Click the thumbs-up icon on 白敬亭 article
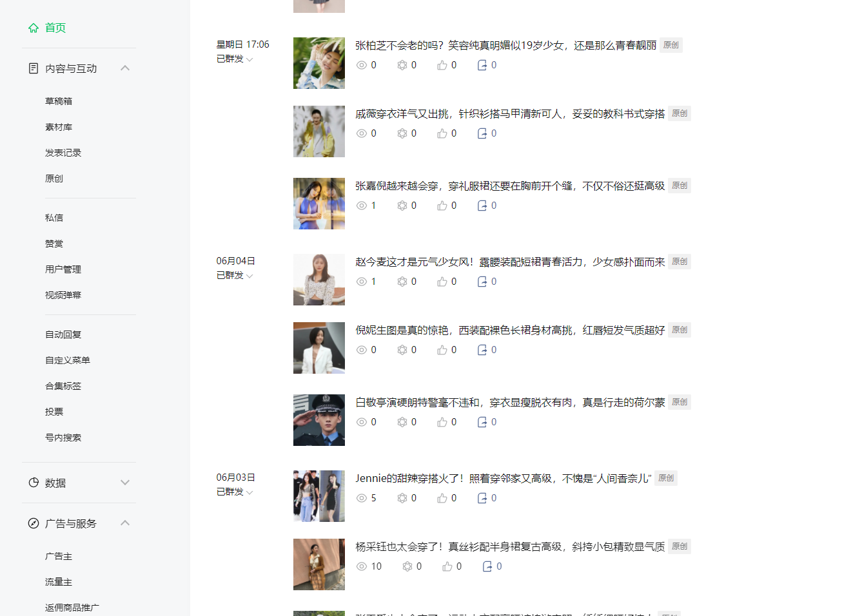 tap(442, 422)
